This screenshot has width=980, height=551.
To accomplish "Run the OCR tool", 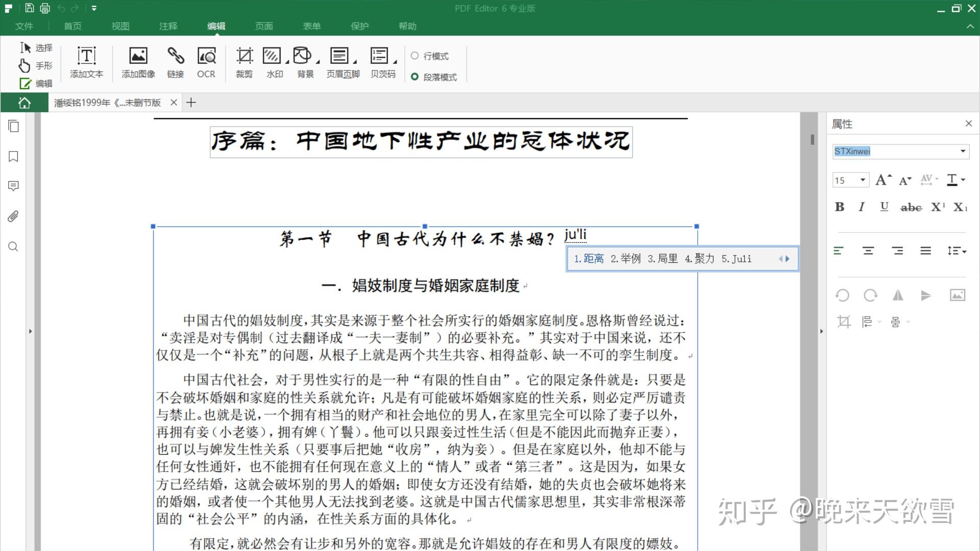I will tap(206, 62).
